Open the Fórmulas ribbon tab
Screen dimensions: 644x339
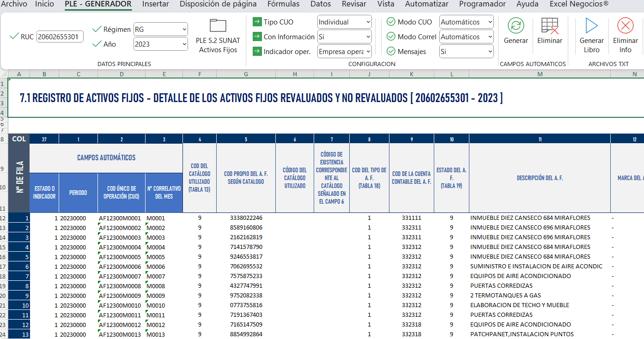[283, 4]
